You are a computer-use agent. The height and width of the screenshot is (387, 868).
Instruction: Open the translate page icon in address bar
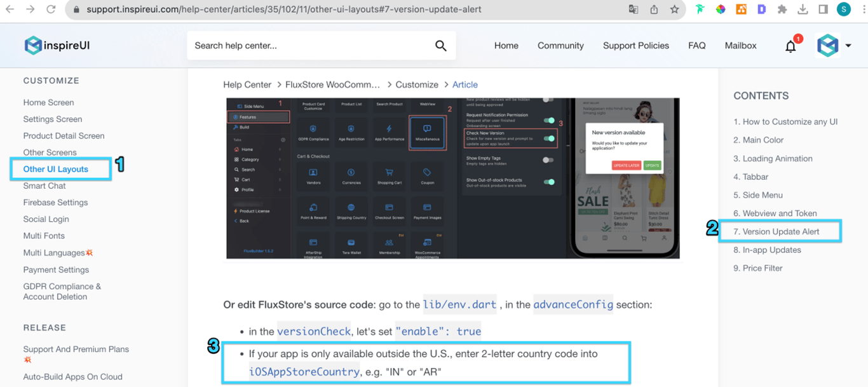(634, 10)
